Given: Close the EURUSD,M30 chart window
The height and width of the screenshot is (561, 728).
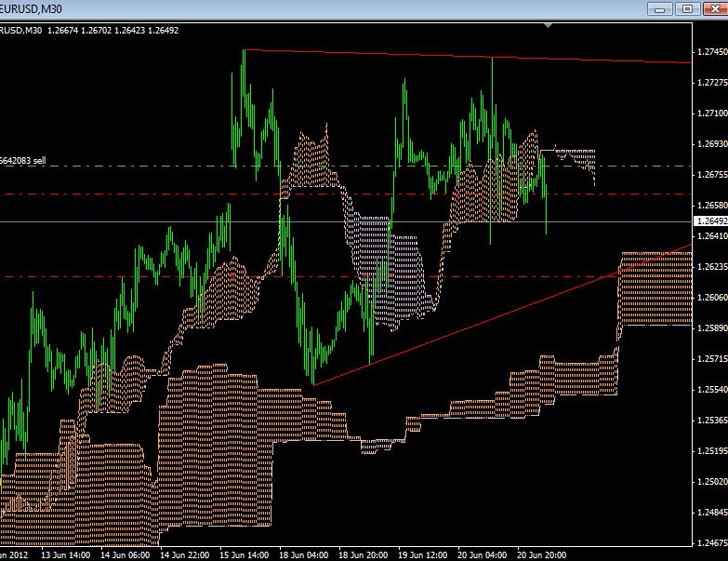Looking at the screenshot, I should point(716,8).
